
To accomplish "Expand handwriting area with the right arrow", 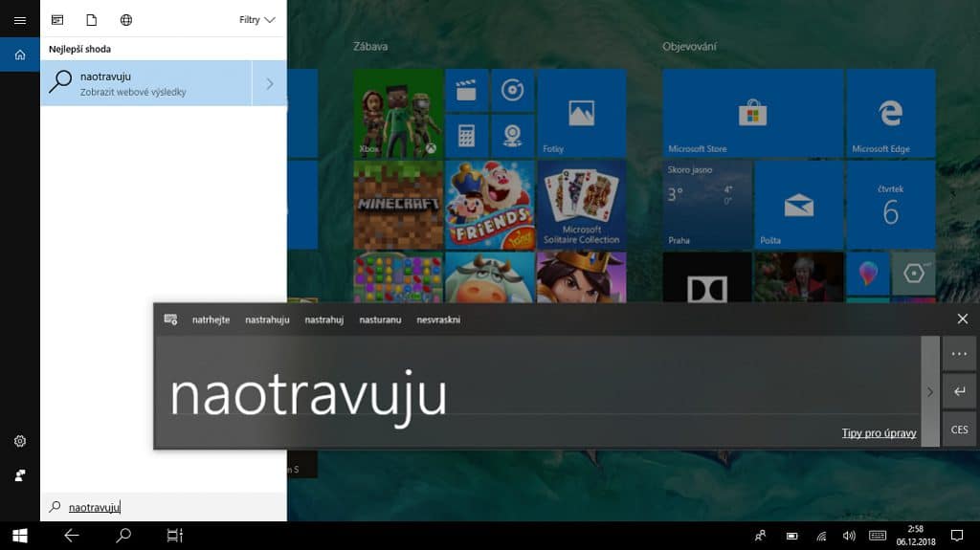I will pos(930,392).
